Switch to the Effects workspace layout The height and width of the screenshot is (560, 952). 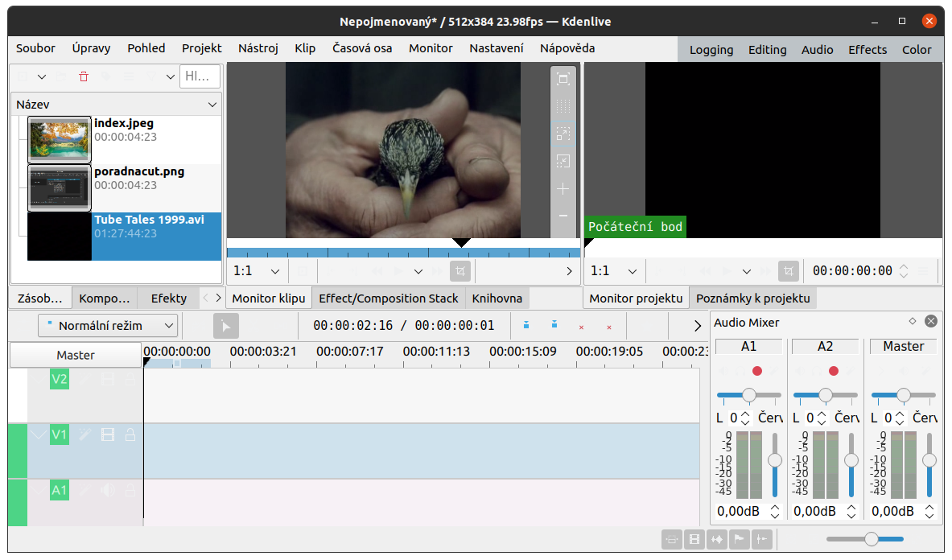point(868,50)
